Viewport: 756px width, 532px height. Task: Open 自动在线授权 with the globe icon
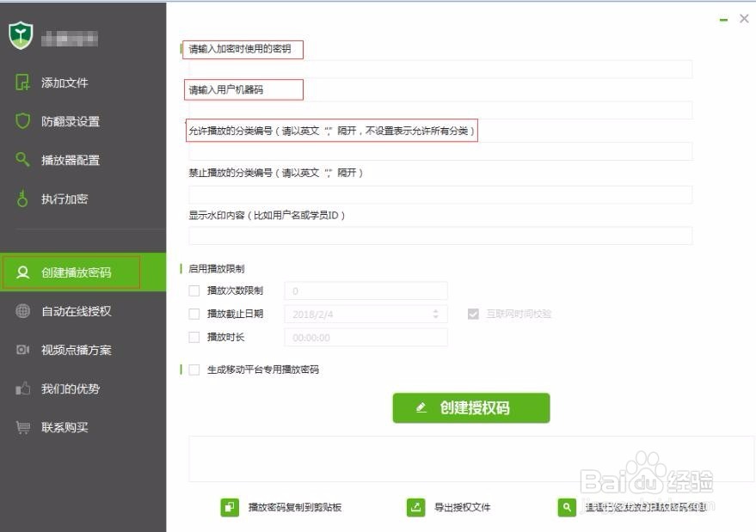[x=22, y=311]
